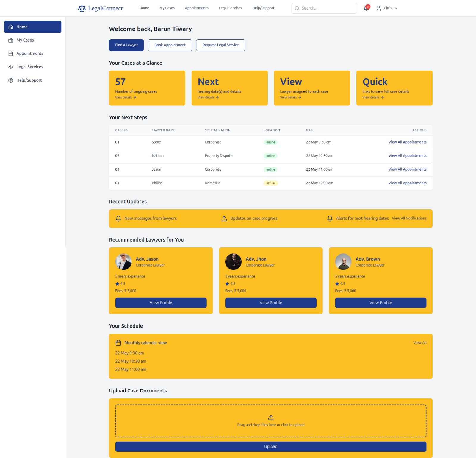Image resolution: width=476 pixels, height=458 pixels.
Task: Click the house icon in sidebar Home
Action: click(11, 27)
